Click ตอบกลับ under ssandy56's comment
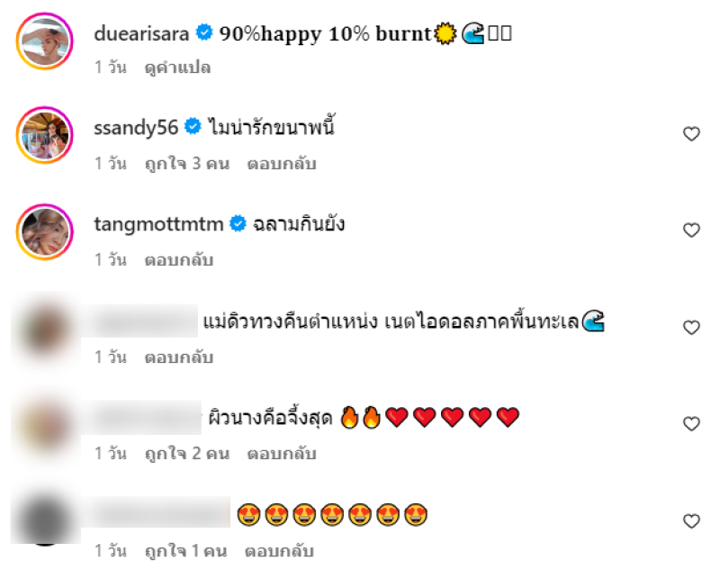Image resolution: width=720 pixels, height=588 pixels. pyautogui.click(x=282, y=164)
